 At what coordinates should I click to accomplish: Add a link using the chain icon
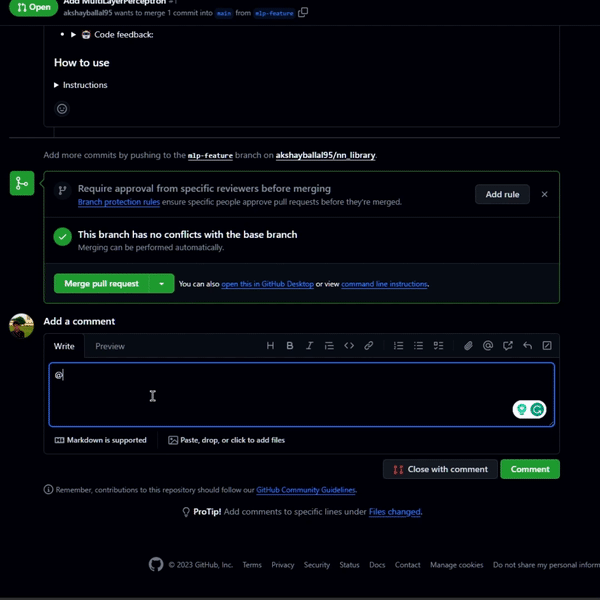tap(368, 346)
